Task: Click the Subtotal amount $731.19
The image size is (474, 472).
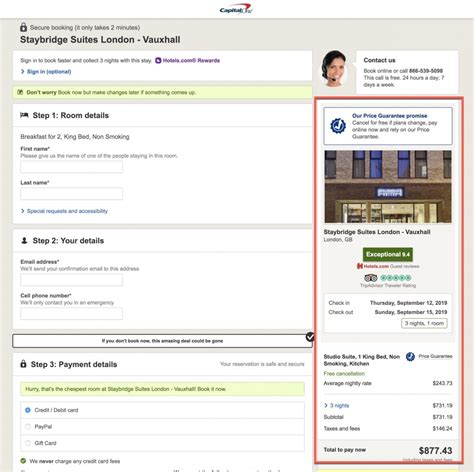Action: [442, 417]
